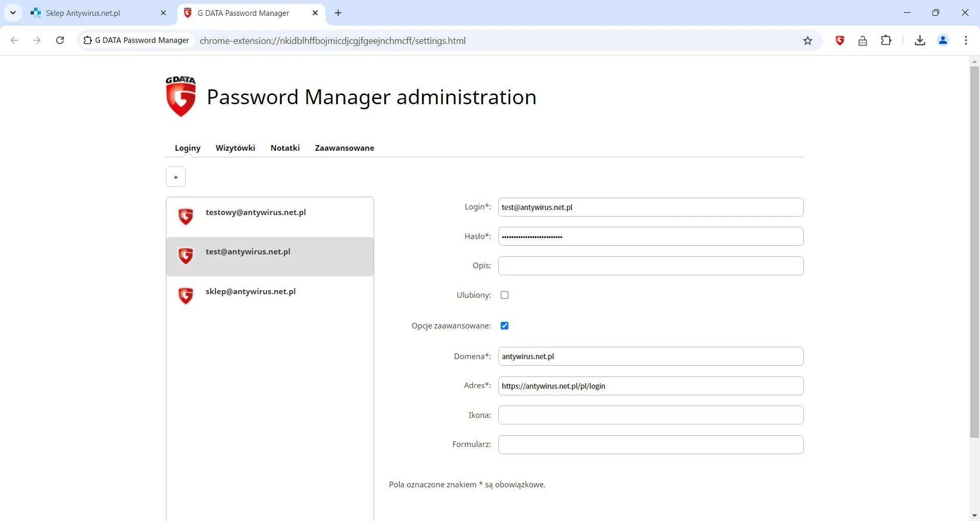The height and width of the screenshot is (521, 980).
Task: Open the Chrome downloads icon
Action: coord(920,40)
